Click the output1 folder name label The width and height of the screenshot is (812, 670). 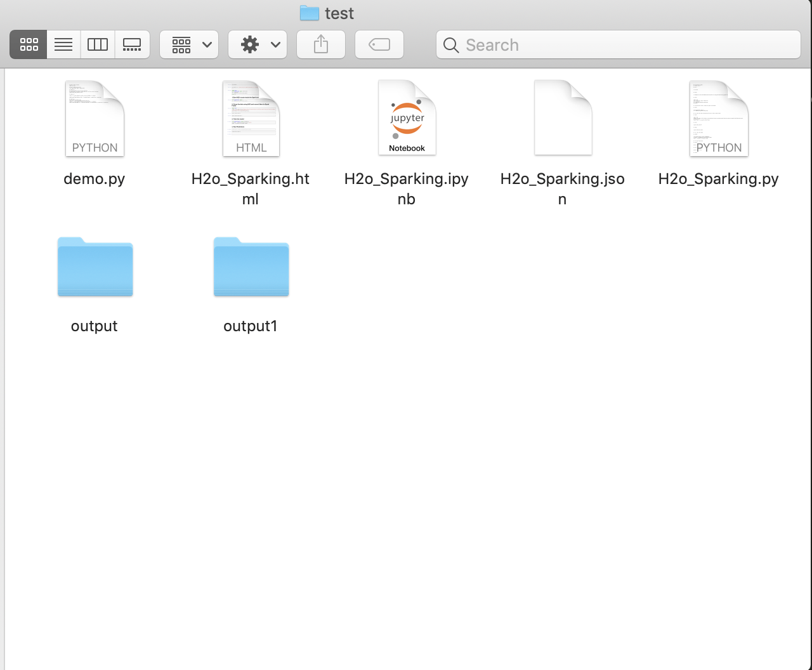[x=251, y=326]
